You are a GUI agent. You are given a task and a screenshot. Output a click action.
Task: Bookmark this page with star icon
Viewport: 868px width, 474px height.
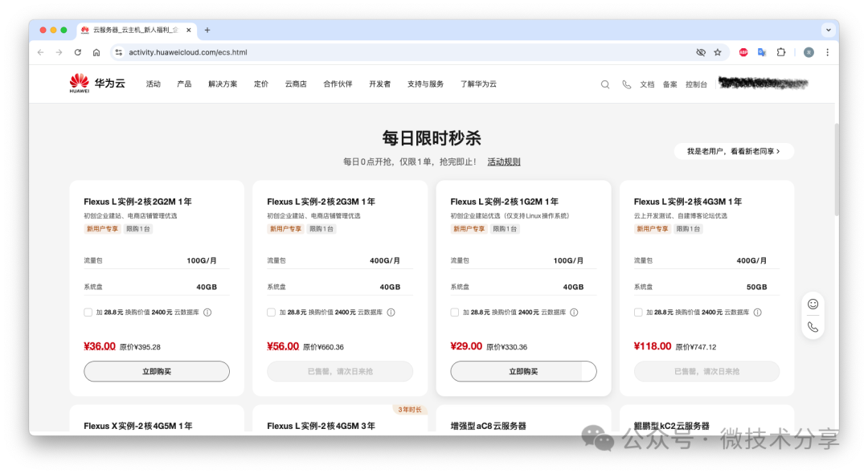click(x=718, y=52)
